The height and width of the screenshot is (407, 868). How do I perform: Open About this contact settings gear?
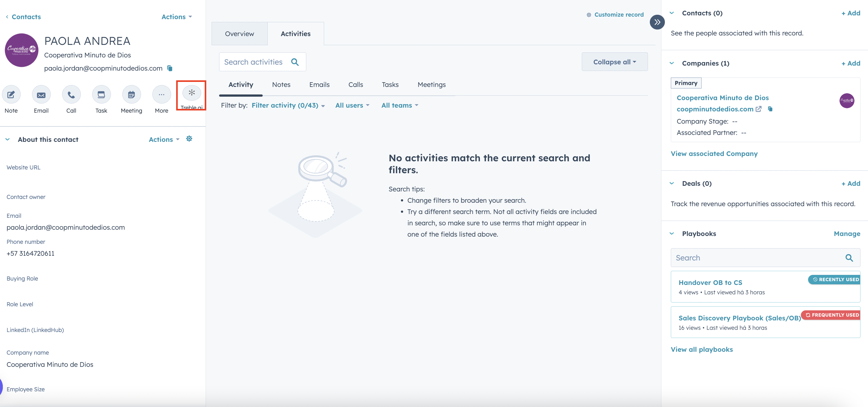tap(189, 139)
